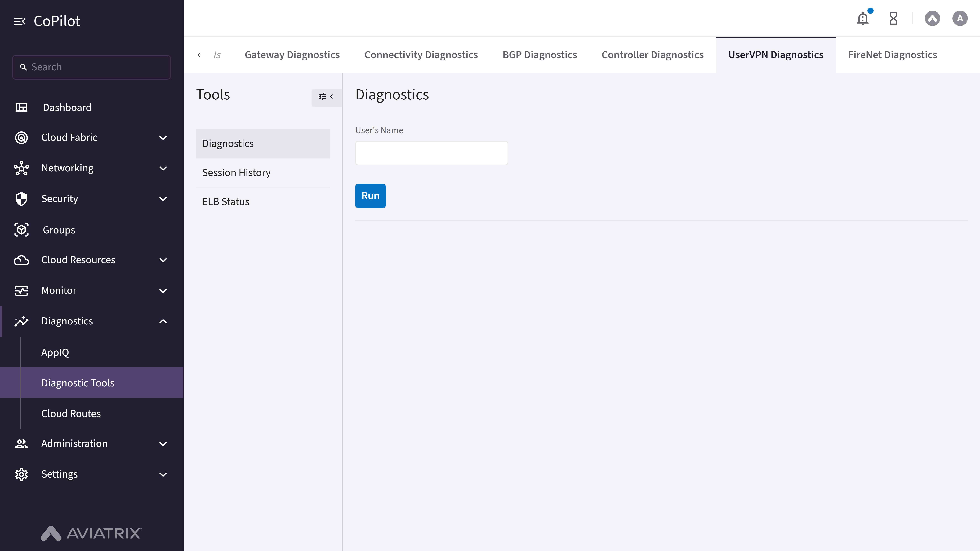Screen dimensions: 980x551
Task: Select the UserVPN Diagnostics tab
Action: point(776,55)
